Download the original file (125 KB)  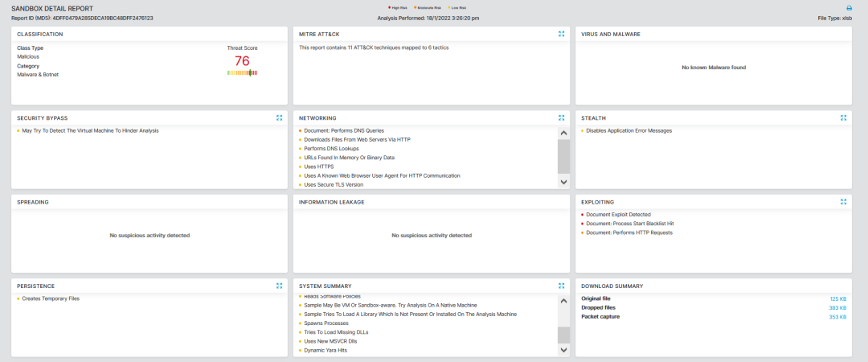[839, 298]
